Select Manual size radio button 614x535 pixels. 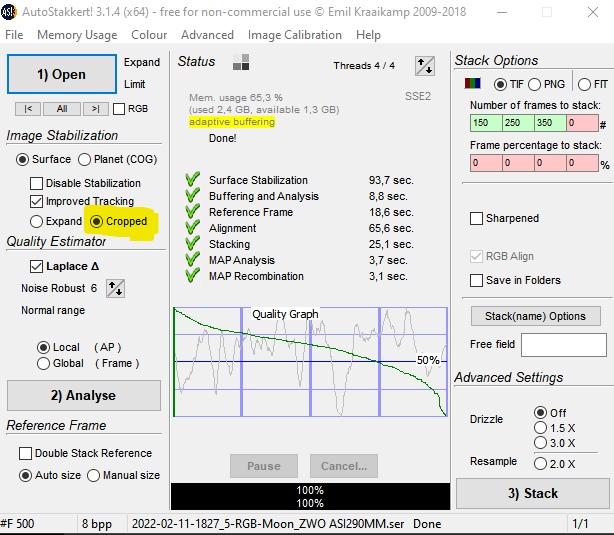[94, 475]
